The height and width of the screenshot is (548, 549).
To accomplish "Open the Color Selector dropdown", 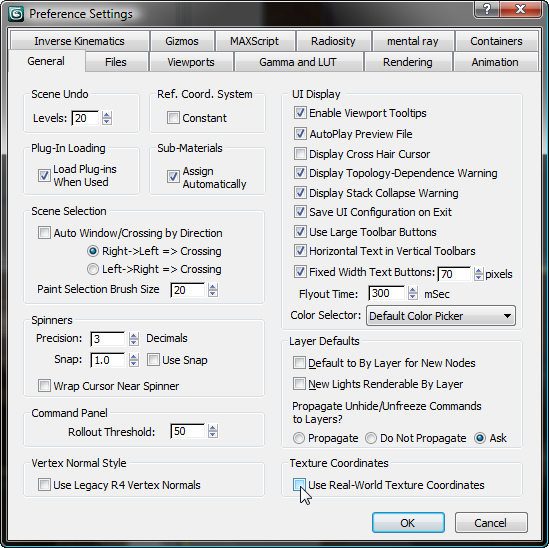I will tap(440, 316).
